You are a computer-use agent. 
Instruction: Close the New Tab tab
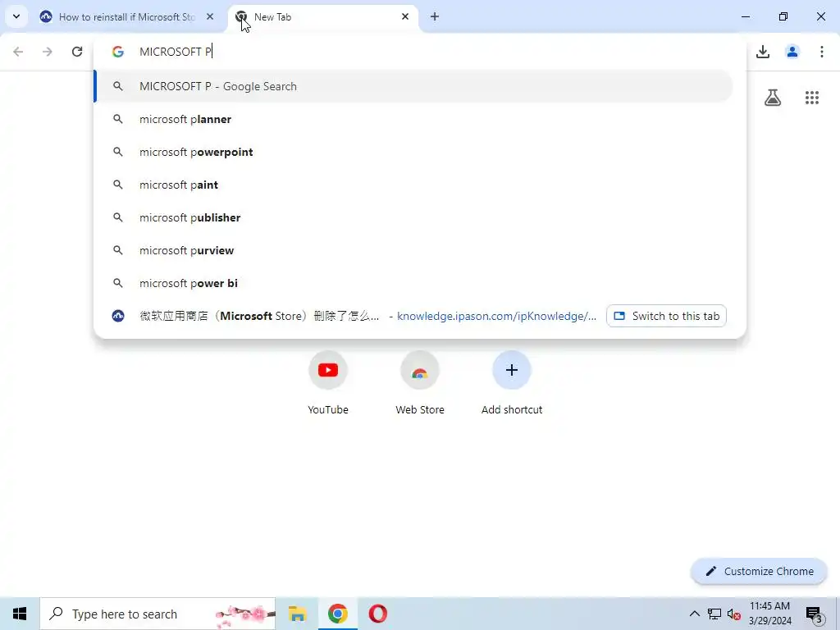click(405, 17)
